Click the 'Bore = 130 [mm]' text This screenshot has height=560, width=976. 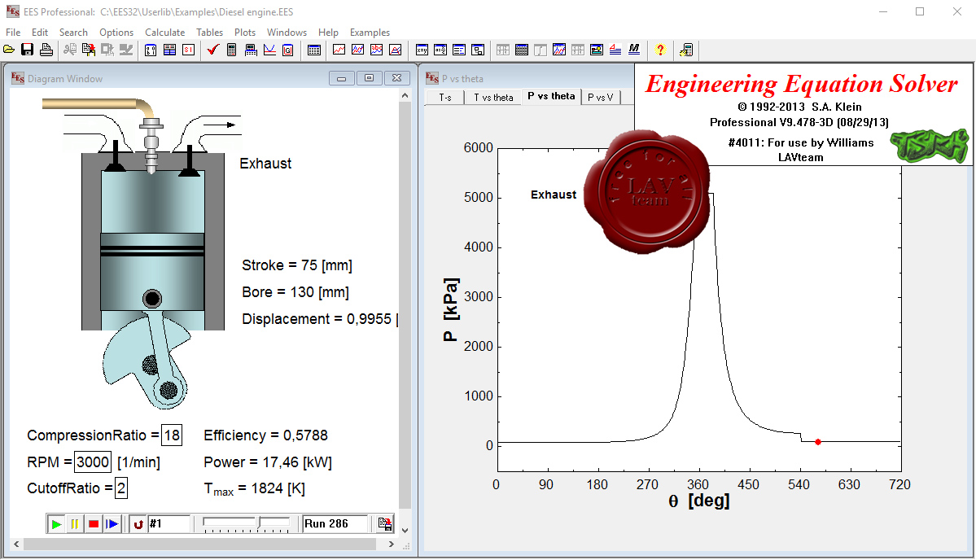(295, 292)
